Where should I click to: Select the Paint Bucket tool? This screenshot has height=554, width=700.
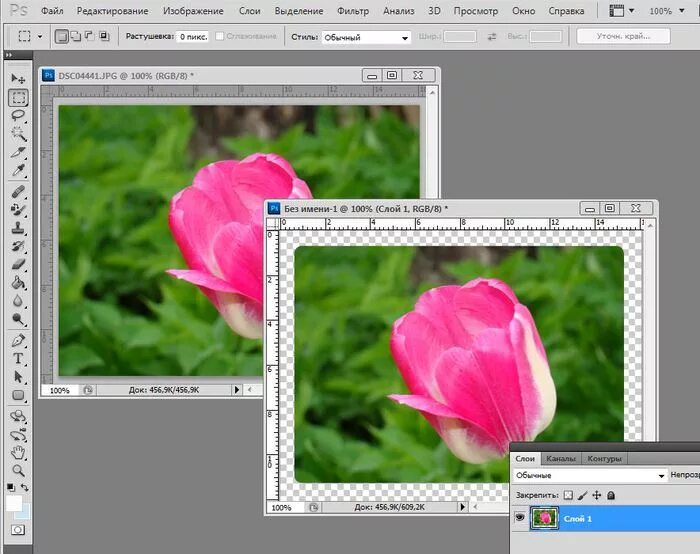pos(18,283)
